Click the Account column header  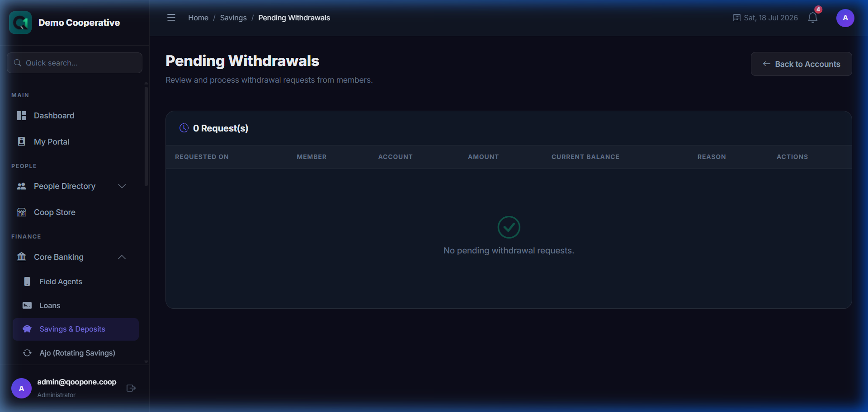(x=395, y=157)
